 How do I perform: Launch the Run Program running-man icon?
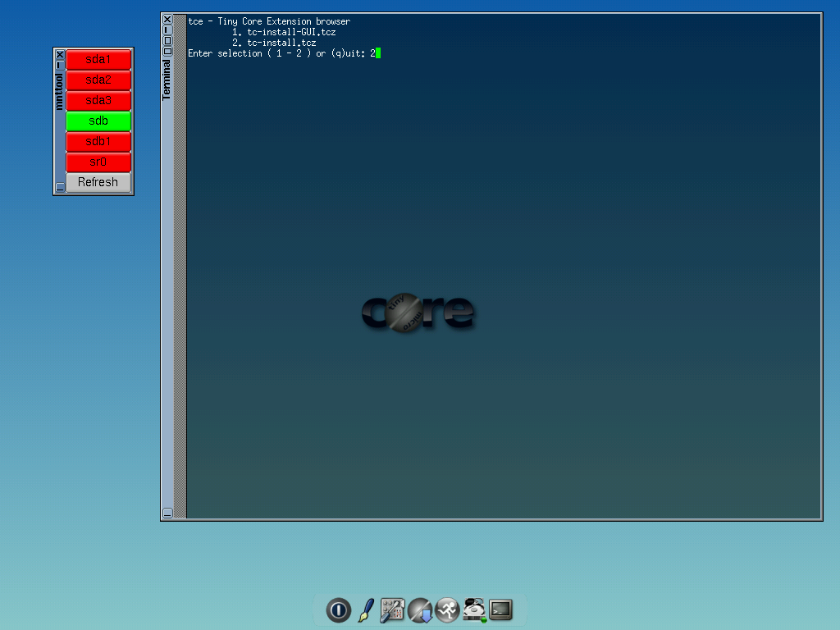tap(447, 610)
